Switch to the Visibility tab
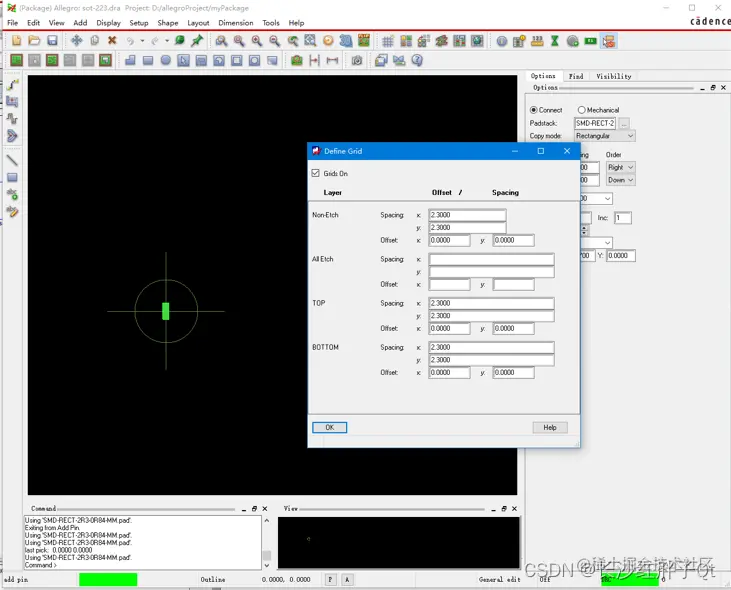Image resolution: width=731 pixels, height=590 pixels. [x=614, y=76]
